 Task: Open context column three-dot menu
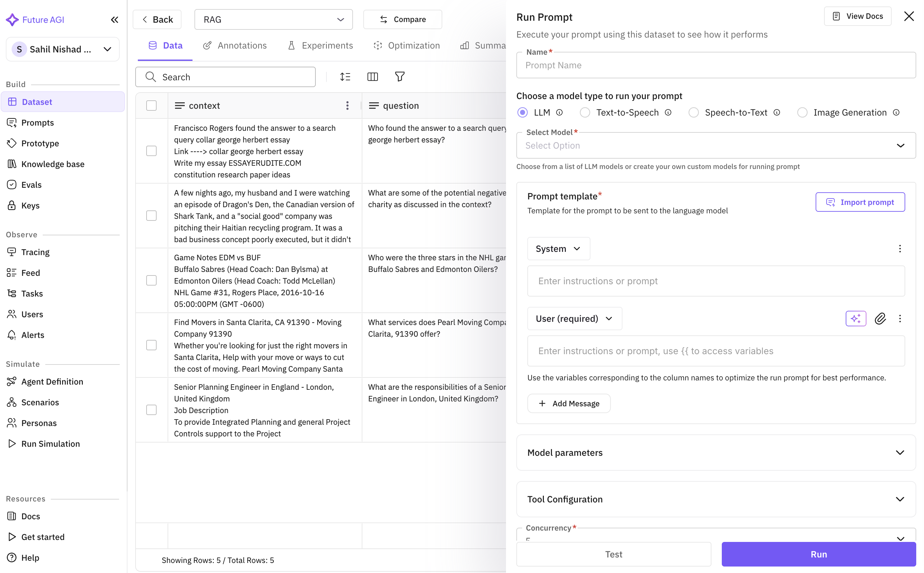point(347,106)
